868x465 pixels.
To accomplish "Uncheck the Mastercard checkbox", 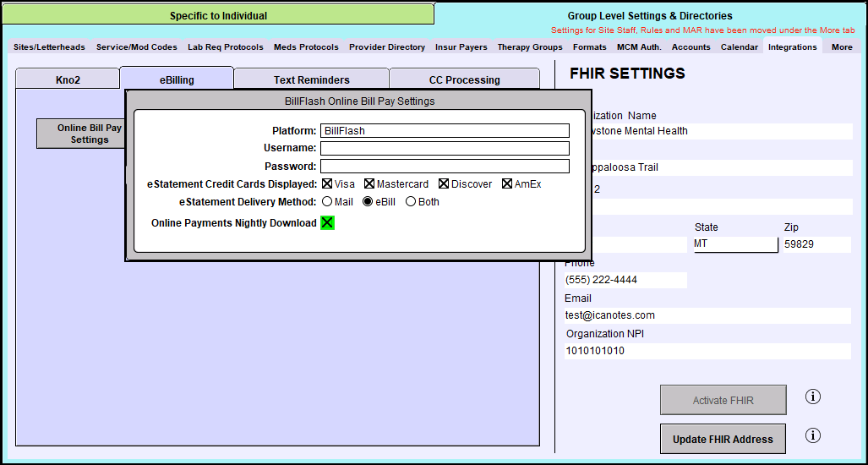I will (x=369, y=183).
